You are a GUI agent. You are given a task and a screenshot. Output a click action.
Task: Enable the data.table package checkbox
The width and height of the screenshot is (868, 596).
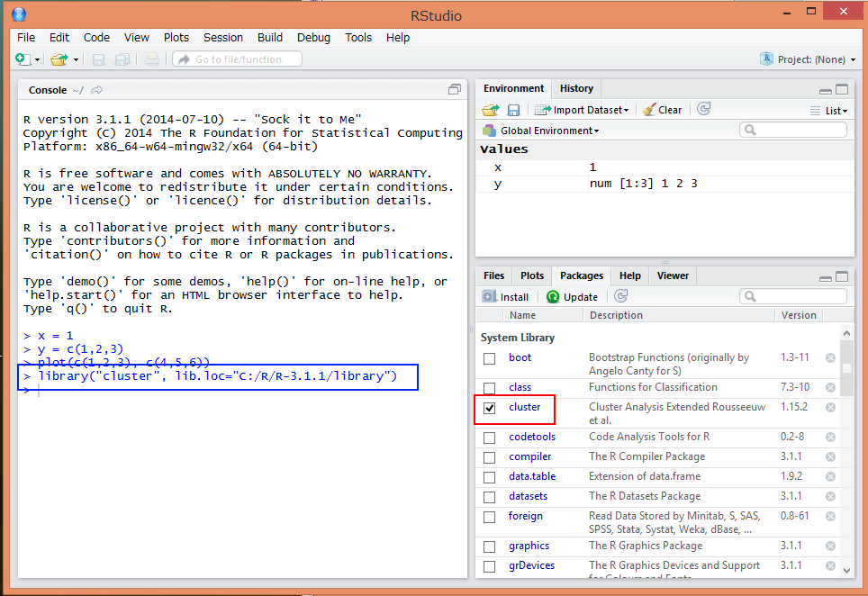(489, 477)
